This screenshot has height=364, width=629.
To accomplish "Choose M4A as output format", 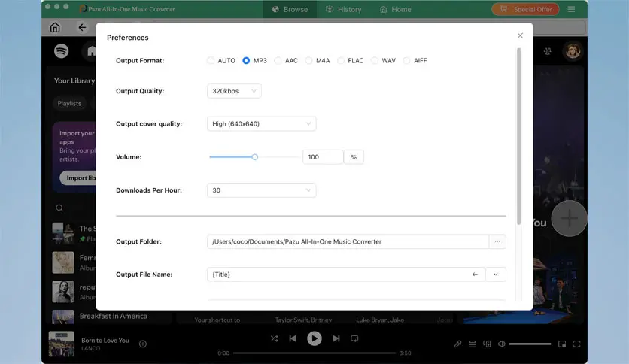I will tap(309, 60).
